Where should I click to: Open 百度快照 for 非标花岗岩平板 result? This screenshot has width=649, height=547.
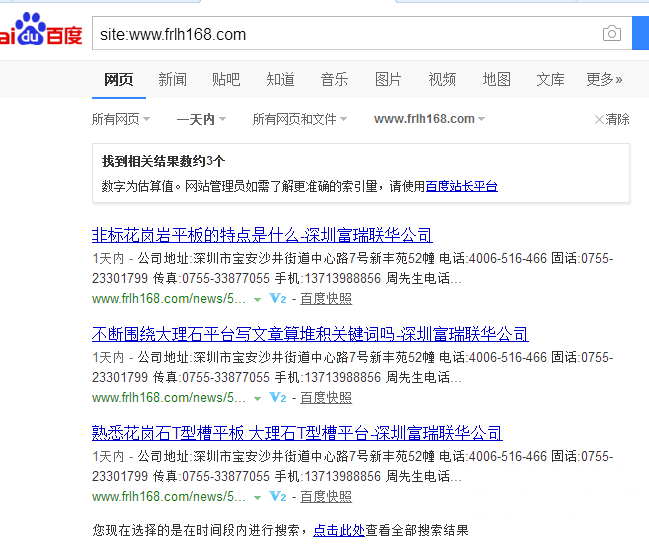tap(326, 298)
